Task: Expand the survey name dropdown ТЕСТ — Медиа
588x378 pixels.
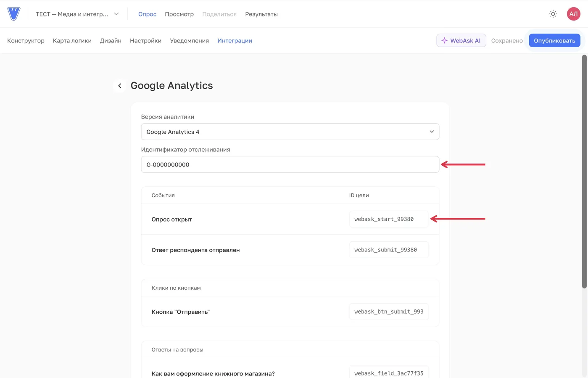Action: click(77, 14)
